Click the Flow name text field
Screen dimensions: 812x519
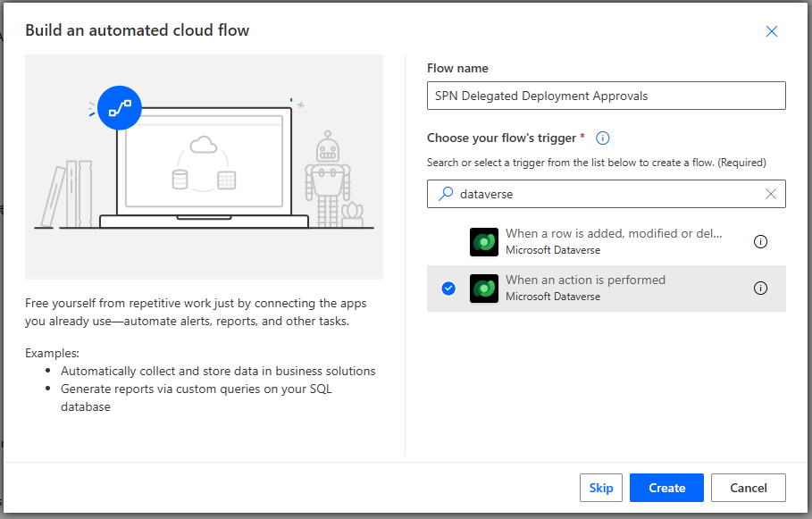tap(606, 96)
